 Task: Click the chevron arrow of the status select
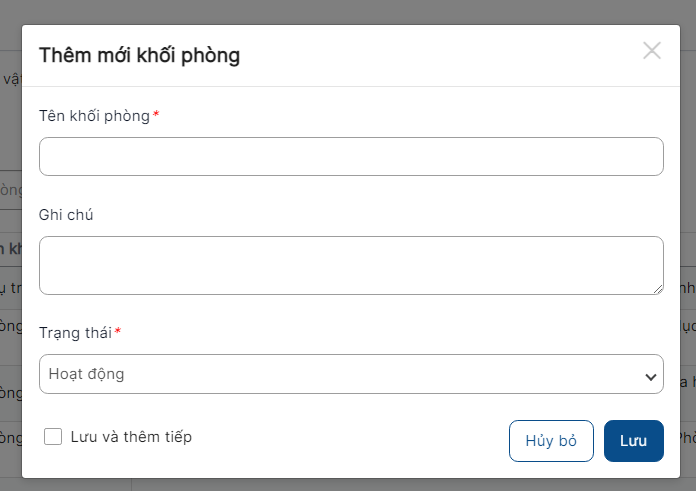(x=651, y=376)
